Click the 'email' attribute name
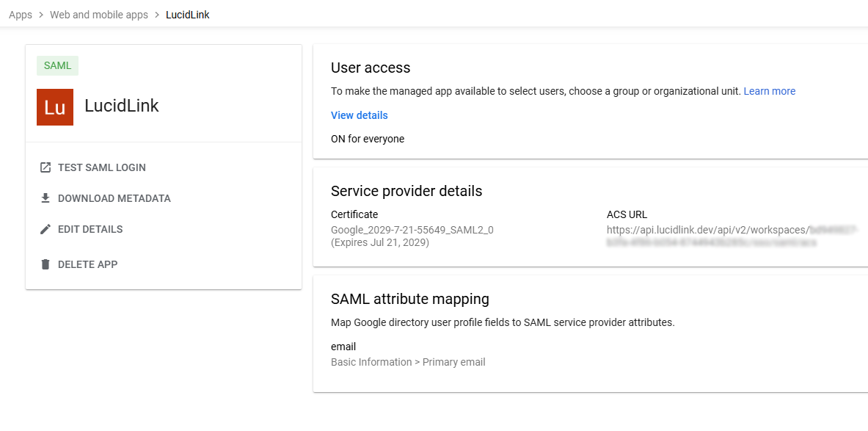The height and width of the screenshot is (431, 868). tap(343, 347)
